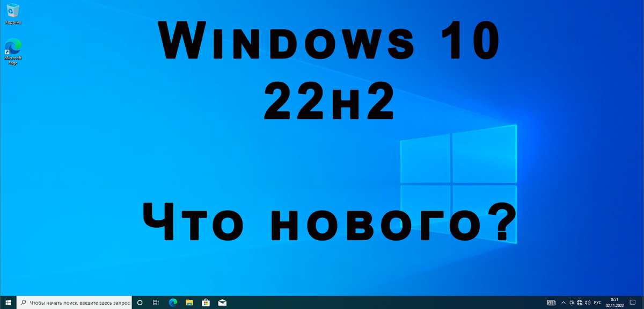Viewport: 644px width, 309px height.
Task: Switch input language via РУС indicator
Action: [x=598, y=303]
